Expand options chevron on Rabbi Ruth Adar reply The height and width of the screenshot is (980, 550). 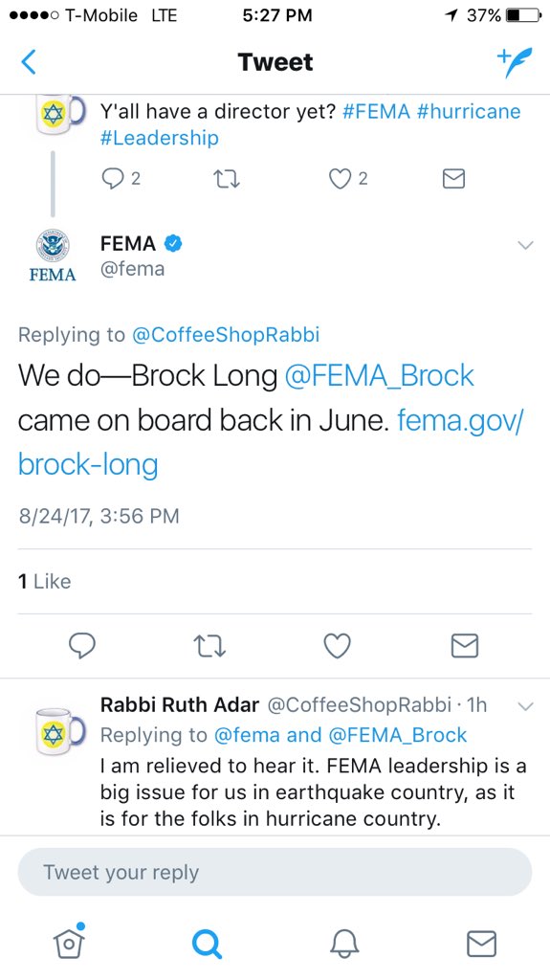[526, 707]
